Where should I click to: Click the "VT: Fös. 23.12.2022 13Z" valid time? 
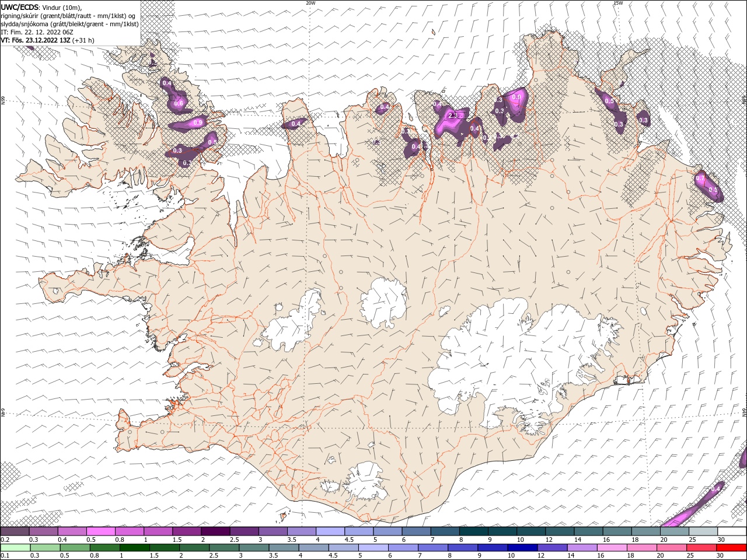[x=36, y=40]
